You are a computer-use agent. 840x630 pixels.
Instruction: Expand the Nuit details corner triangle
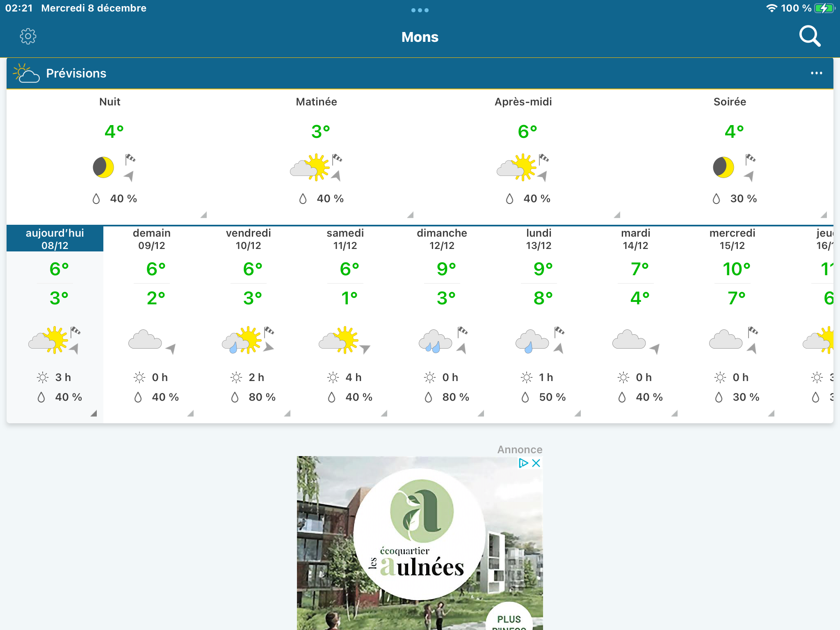[203, 215]
